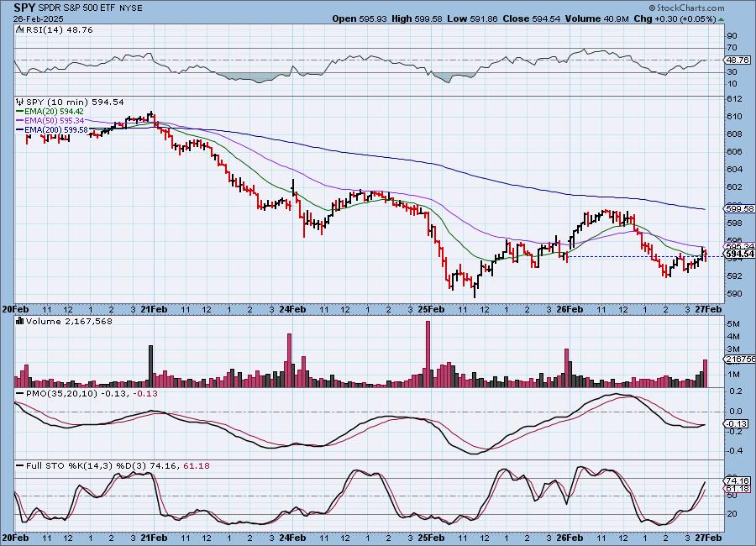Screen dimensions: 756x546
Task: Click the 90 level on the RSI axis
Action: click(x=732, y=35)
